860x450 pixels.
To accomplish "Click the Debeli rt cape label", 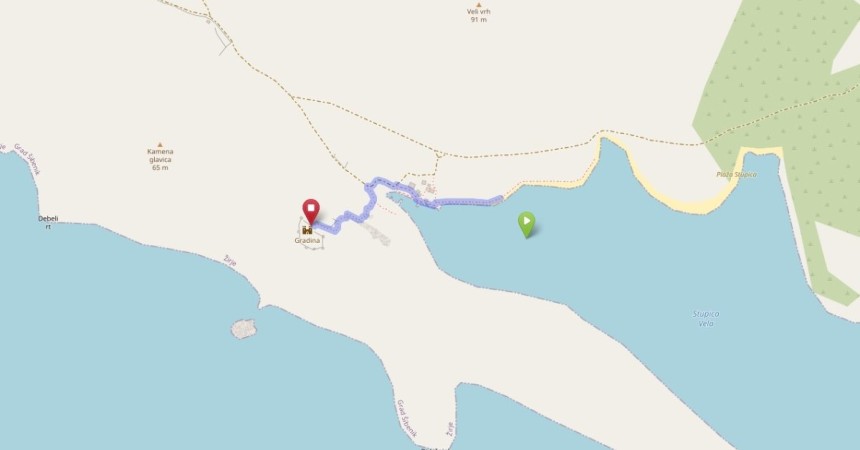I will (x=48, y=222).
